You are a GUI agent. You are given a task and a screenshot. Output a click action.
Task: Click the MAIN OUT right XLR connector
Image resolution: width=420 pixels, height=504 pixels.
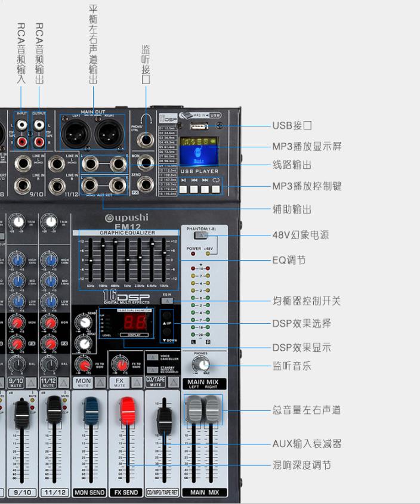(x=110, y=134)
